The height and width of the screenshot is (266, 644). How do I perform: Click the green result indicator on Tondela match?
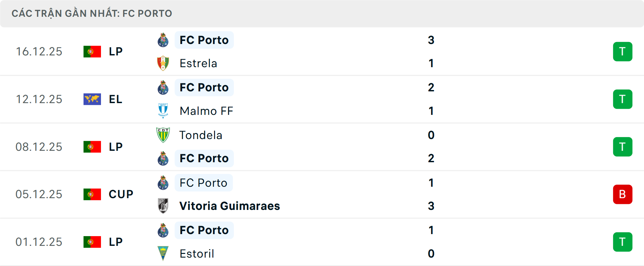[623, 147]
